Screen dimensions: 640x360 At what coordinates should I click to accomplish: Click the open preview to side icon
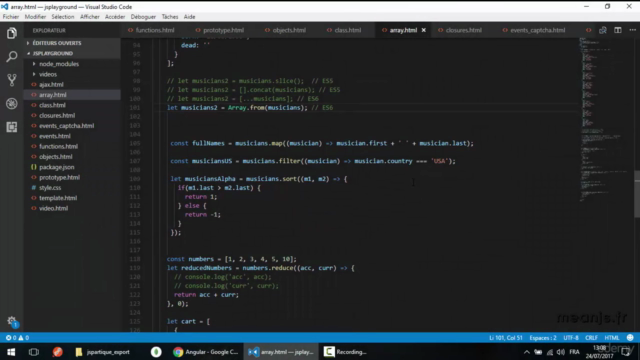[x=602, y=30]
